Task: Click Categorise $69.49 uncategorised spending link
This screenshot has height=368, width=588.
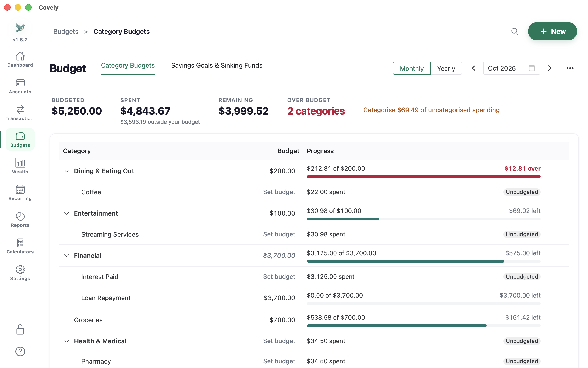Action: coord(431,110)
